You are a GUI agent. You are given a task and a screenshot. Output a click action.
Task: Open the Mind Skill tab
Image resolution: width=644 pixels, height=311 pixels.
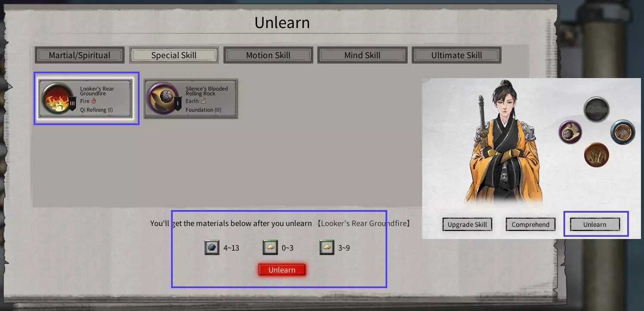362,55
